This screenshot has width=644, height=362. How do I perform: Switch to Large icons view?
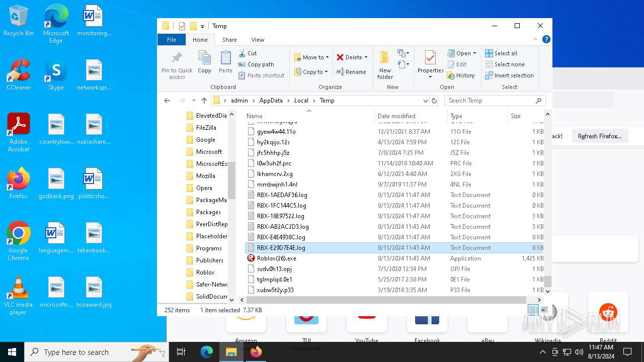click(x=544, y=310)
